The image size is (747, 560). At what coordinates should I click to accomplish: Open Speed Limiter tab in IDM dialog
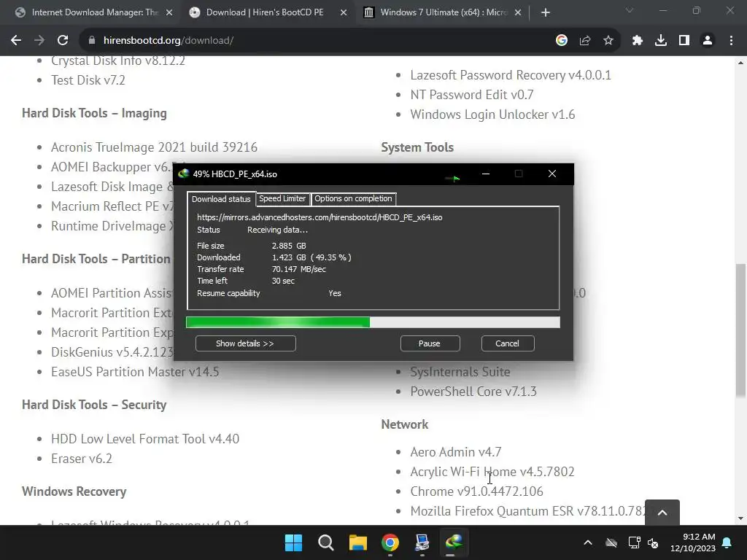[x=282, y=198]
